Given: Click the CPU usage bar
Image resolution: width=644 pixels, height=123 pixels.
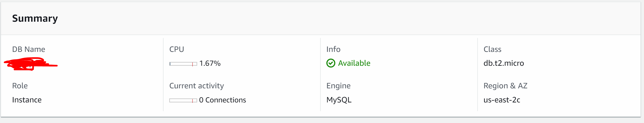Looking at the screenshot, I should tap(183, 64).
